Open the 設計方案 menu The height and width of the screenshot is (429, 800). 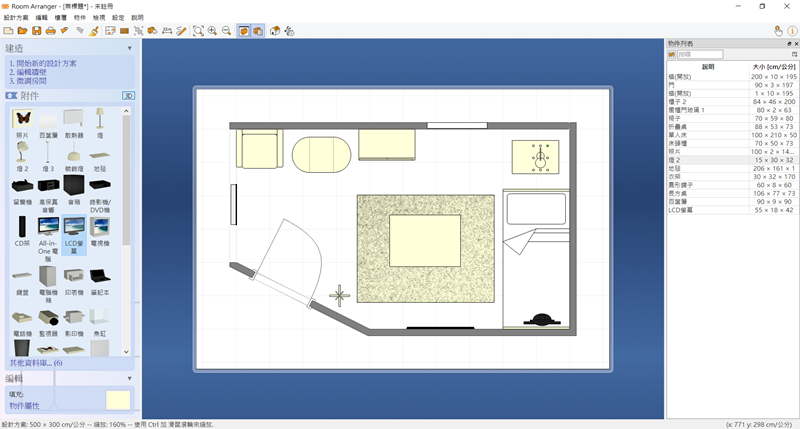click(x=16, y=17)
